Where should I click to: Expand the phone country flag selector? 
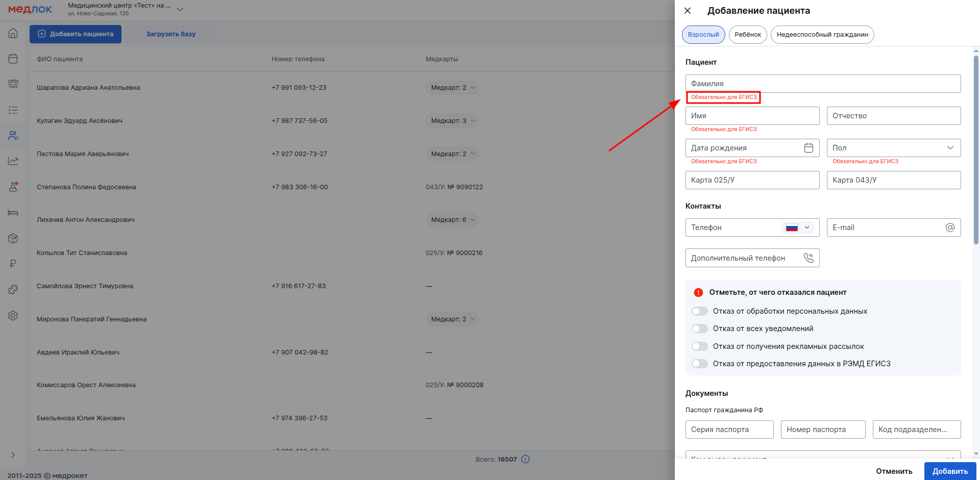point(798,228)
